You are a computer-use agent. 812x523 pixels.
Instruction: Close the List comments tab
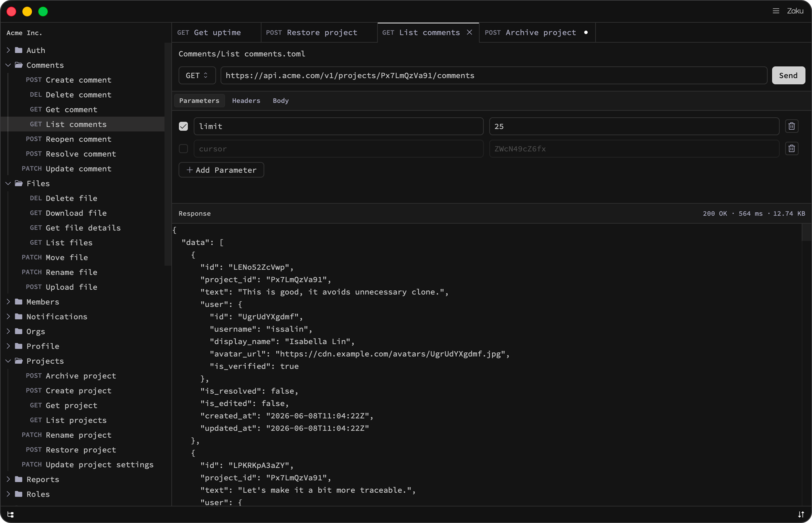[x=469, y=32]
